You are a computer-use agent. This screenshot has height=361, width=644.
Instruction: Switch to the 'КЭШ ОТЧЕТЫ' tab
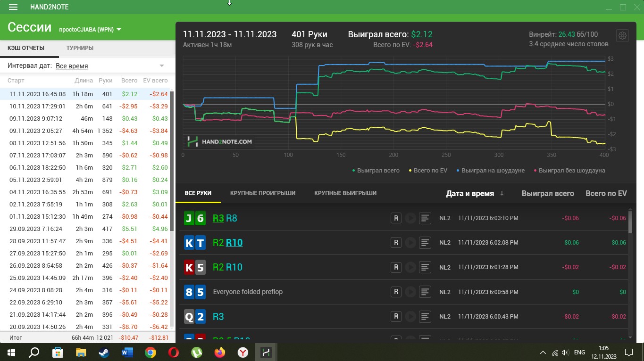(26, 48)
